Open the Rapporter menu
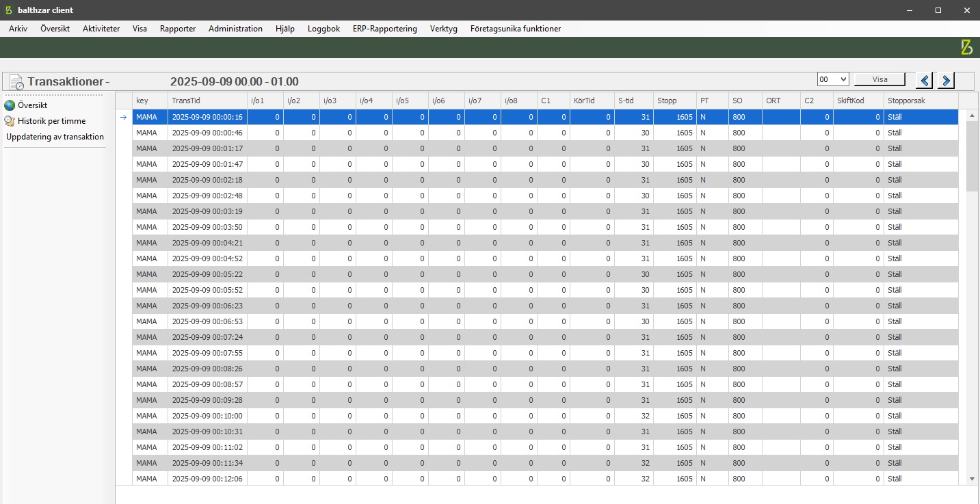This screenshot has height=504, width=980. pyautogui.click(x=178, y=29)
